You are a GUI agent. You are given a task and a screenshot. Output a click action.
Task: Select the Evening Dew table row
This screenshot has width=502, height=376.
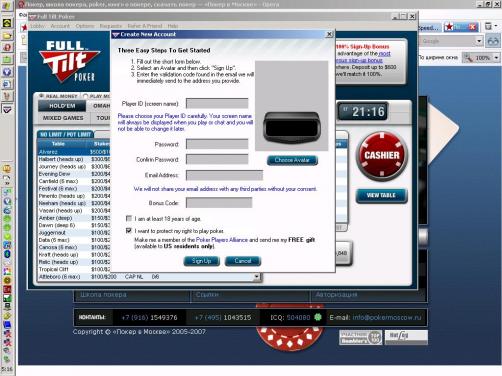point(74,174)
